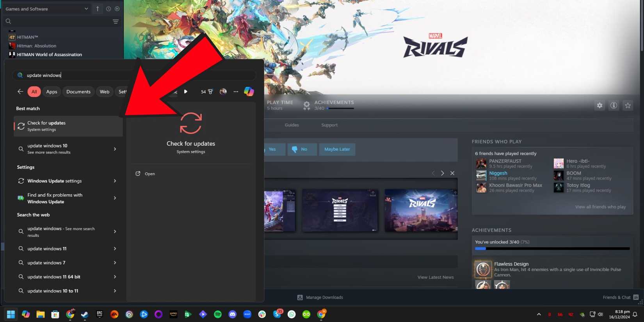Expand Windows Update settings chevron
The height and width of the screenshot is (322, 644).
tap(115, 181)
